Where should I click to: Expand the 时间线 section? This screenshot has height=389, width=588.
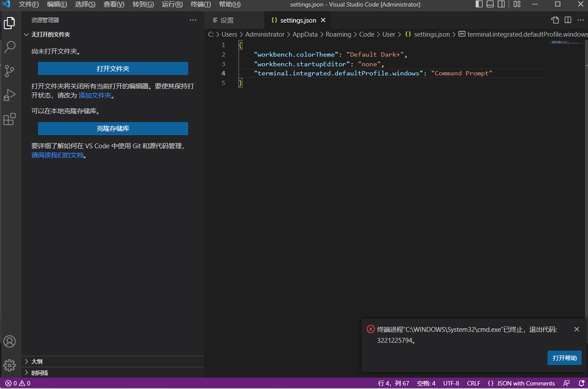(x=113, y=373)
